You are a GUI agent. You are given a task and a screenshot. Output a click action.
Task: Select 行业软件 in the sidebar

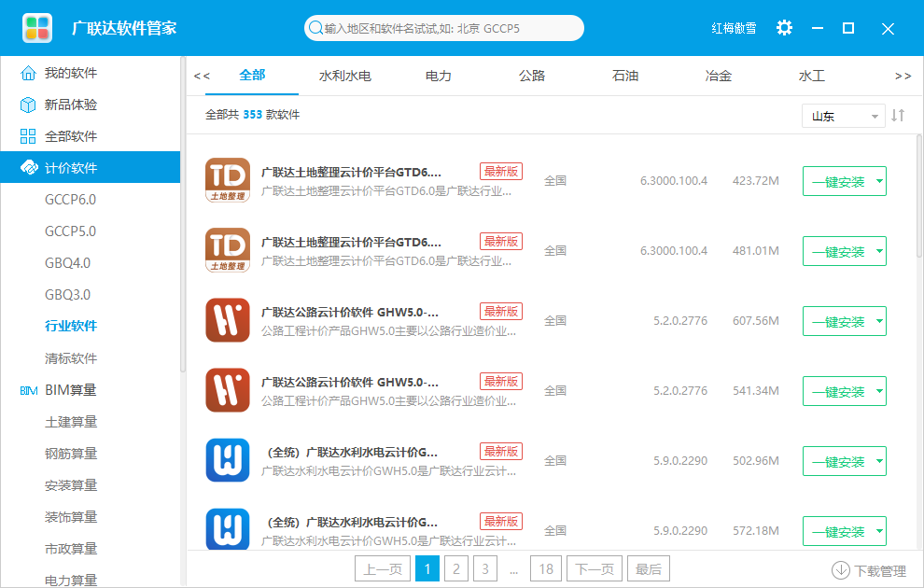[x=71, y=326]
